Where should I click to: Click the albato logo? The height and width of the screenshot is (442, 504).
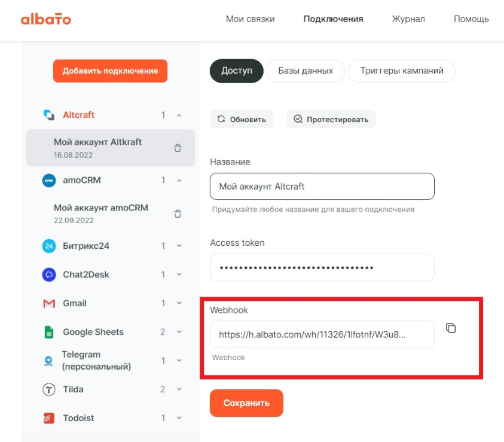click(46, 19)
